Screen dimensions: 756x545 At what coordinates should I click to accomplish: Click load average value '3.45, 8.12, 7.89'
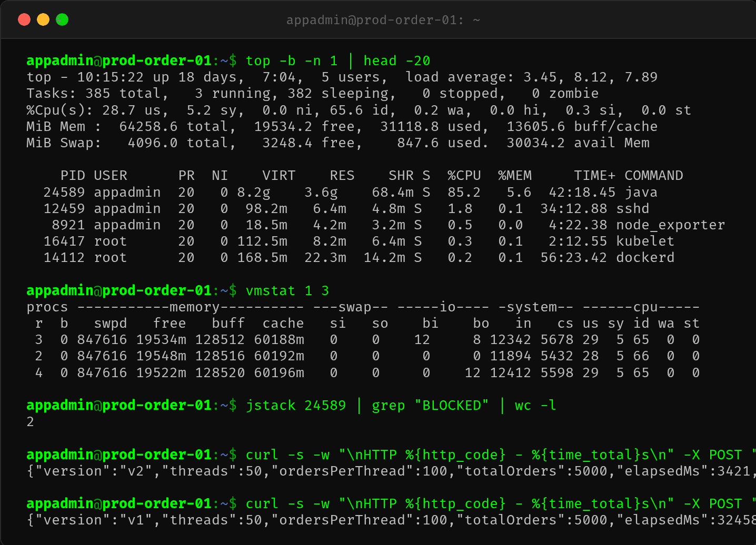[x=590, y=77]
